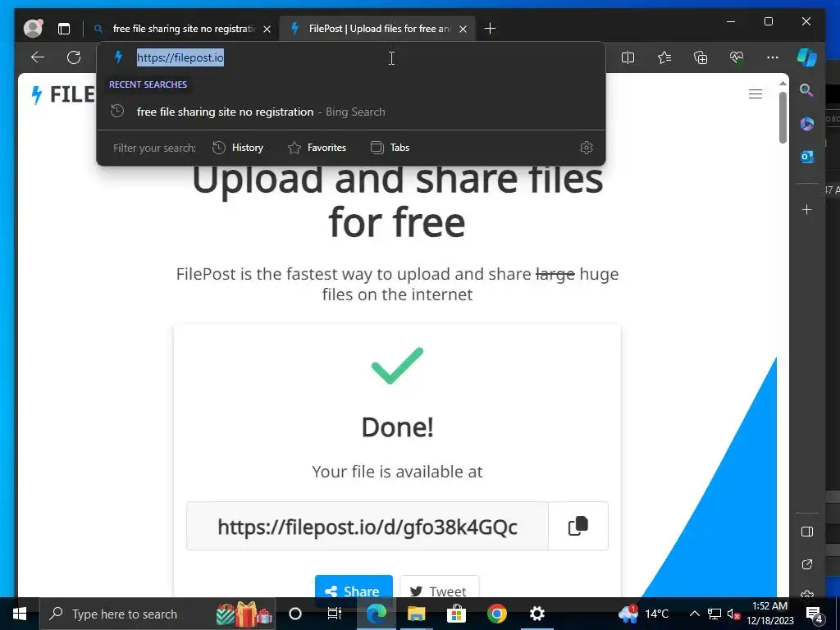The image size is (840, 630).
Task: Show hidden tray icons chevron
Action: (x=694, y=614)
